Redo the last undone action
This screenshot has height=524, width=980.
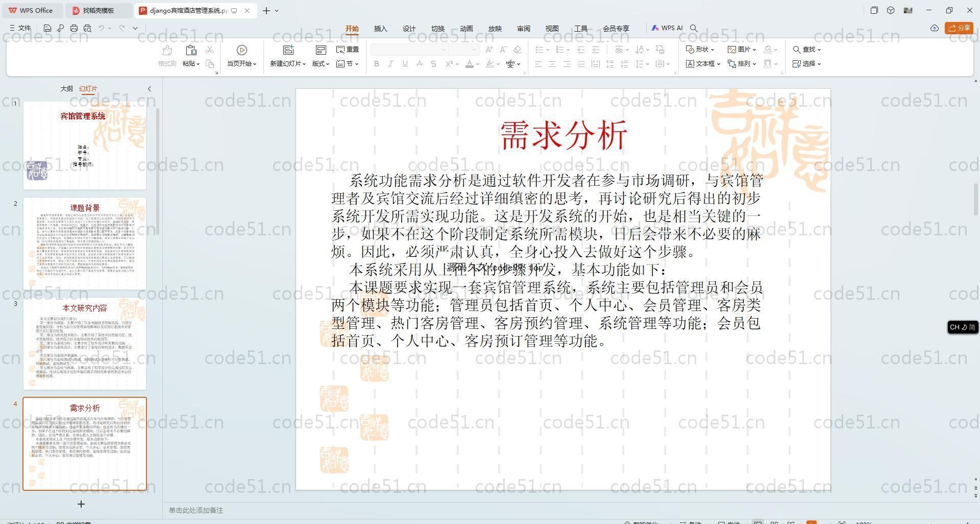click(122, 28)
